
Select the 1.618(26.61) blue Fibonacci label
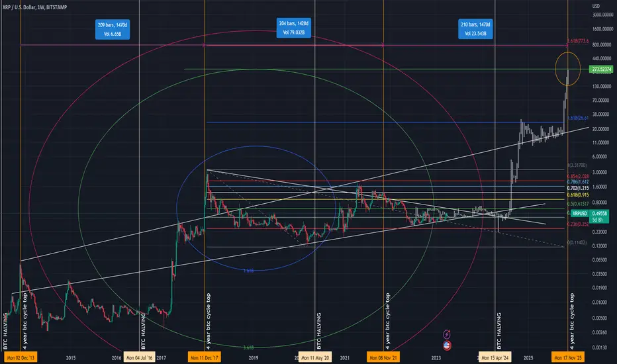tap(578, 118)
